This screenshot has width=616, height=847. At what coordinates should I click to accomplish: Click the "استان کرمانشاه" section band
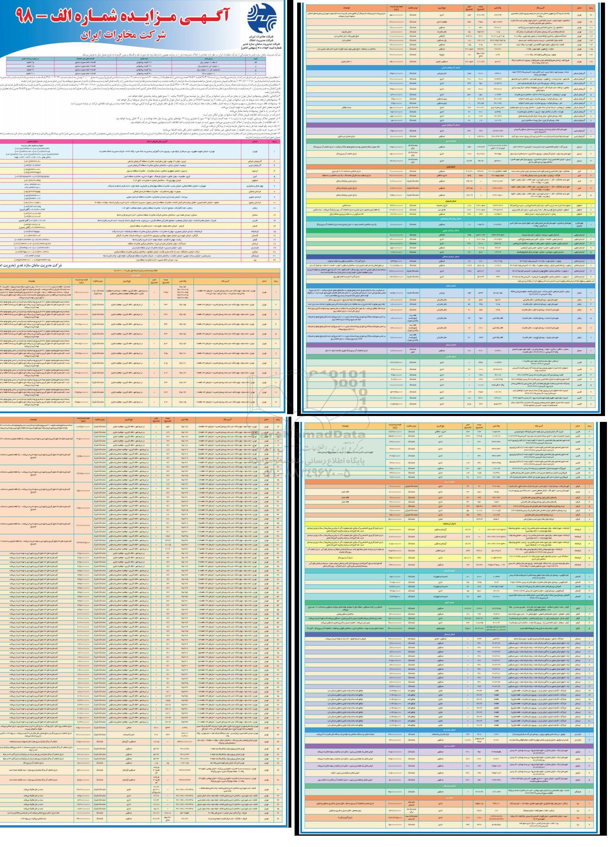pyautogui.click(x=449, y=524)
